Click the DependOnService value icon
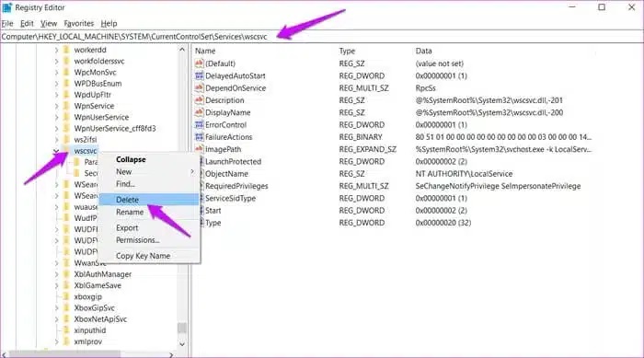The width and height of the screenshot is (644, 358). pos(200,88)
